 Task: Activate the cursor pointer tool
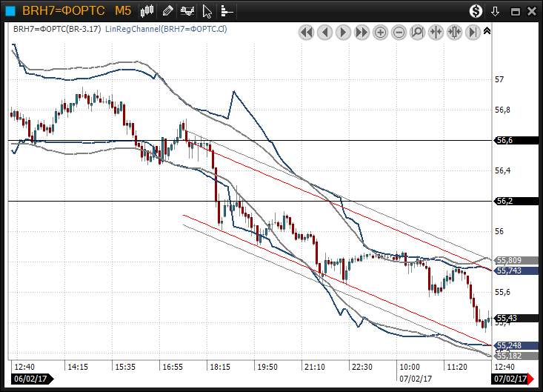point(208,11)
